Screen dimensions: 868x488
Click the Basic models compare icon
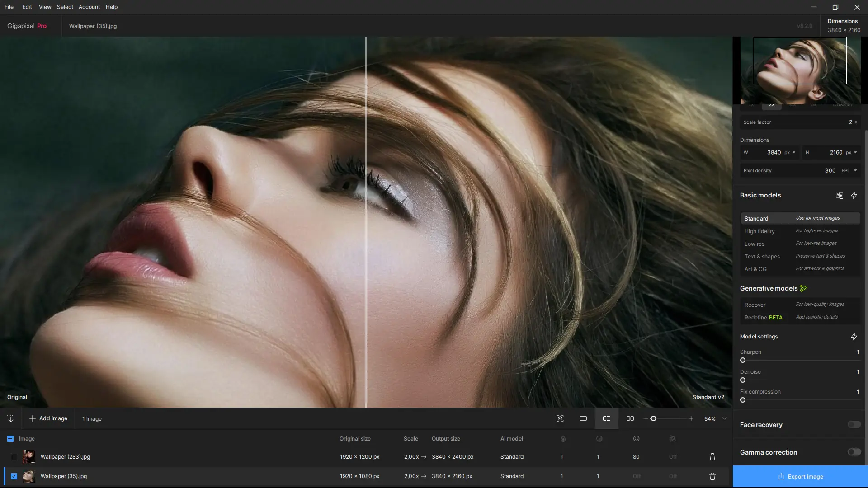pos(839,195)
